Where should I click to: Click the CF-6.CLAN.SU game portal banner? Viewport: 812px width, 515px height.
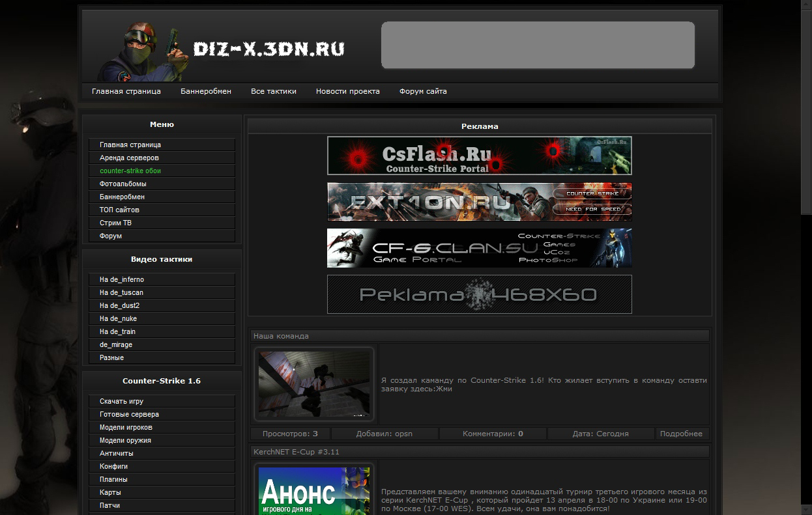479,248
